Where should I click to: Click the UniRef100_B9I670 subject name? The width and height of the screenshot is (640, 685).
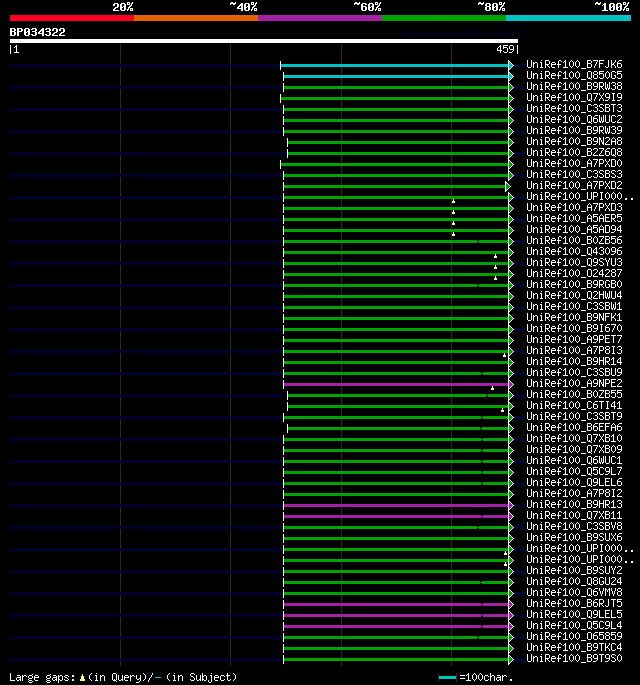tap(574, 329)
